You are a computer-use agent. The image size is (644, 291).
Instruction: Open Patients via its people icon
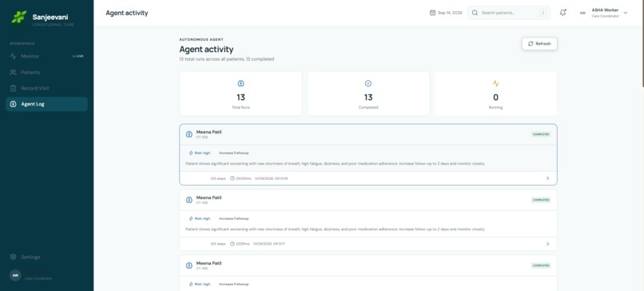[13, 72]
